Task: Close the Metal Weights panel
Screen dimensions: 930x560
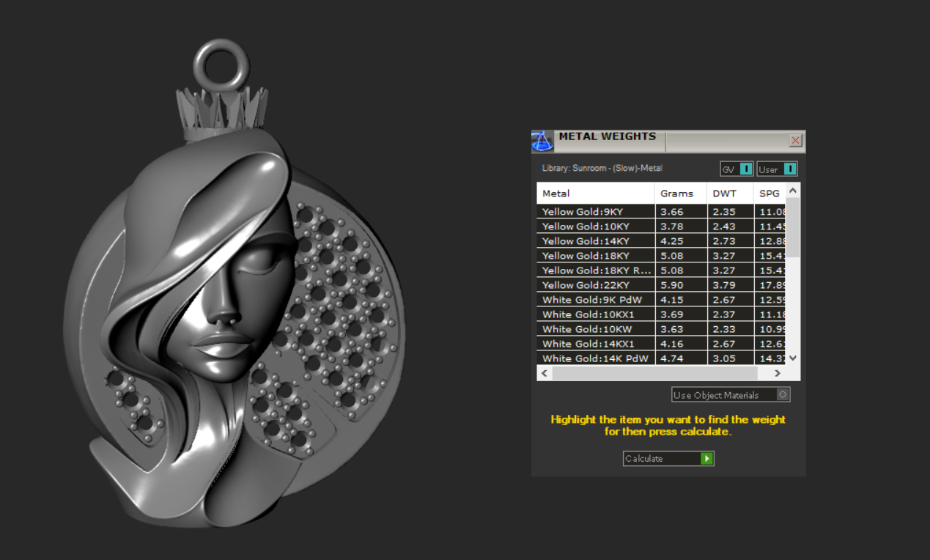Action: [795, 141]
